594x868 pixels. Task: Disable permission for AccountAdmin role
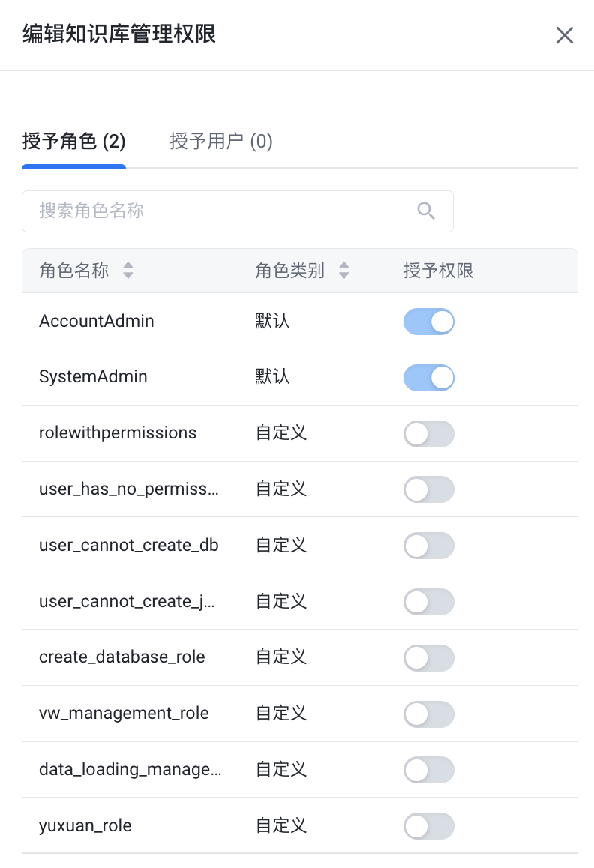click(x=429, y=322)
